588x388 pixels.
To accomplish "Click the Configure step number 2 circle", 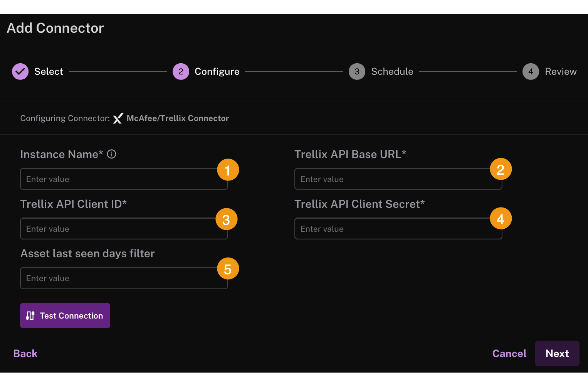I will tap(181, 71).
